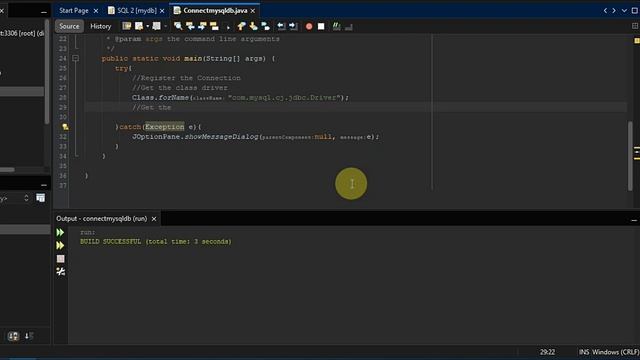640x360 pixels.
Task: Close the Output connectmysqldb tab
Action: [x=154, y=219]
